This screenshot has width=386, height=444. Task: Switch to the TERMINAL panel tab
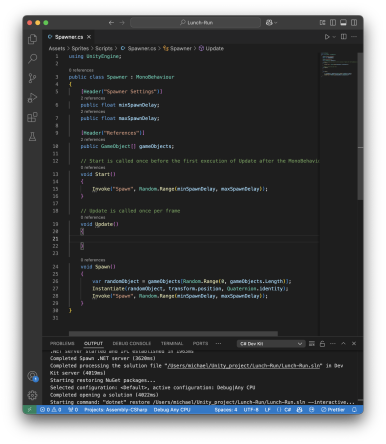pyautogui.click(x=172, y=344)
